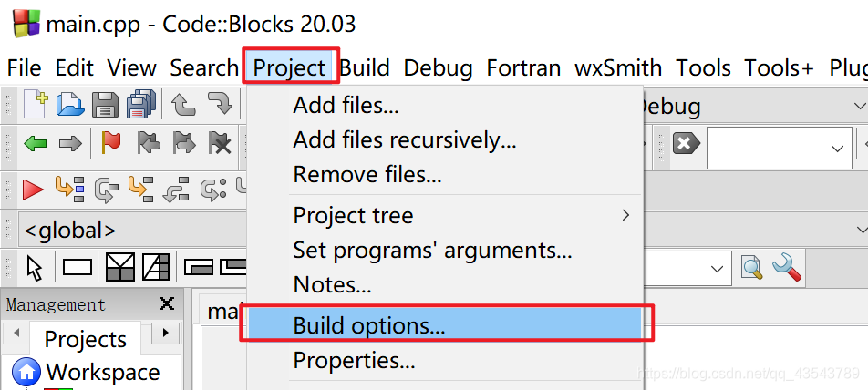Click the blue wrench settings icon
The image size is (868, 390).
tap(787, 267)
